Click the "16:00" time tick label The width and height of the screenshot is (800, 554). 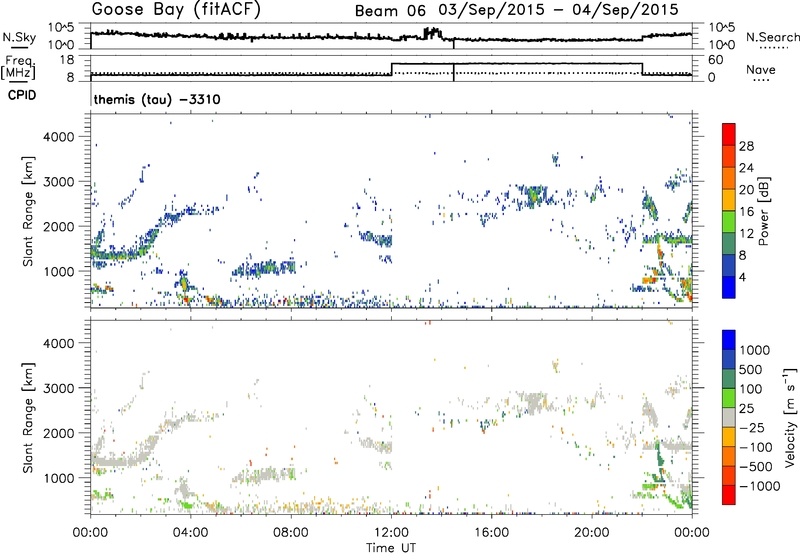(491, 533)
